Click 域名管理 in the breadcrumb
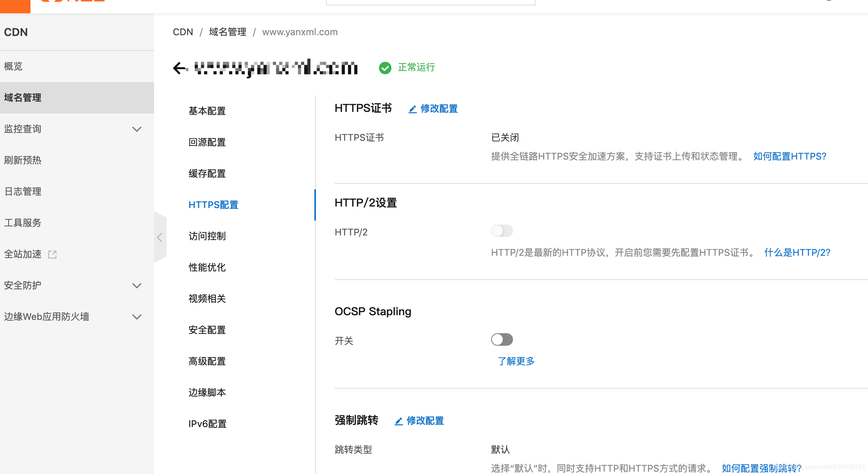868x474 pixels. tap(228, 32)
